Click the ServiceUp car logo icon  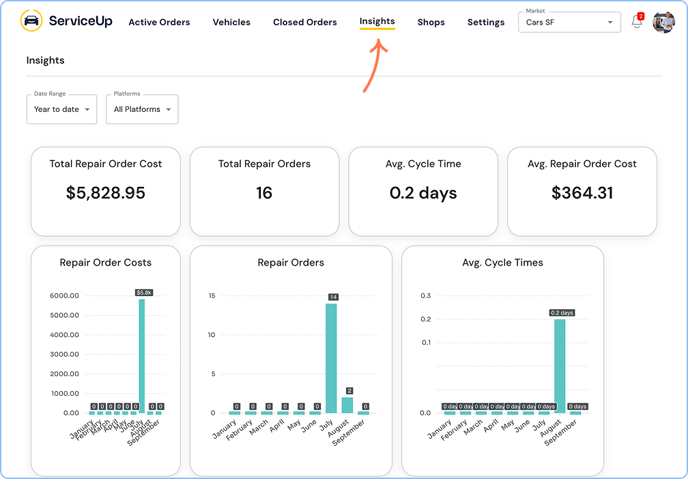[x=31, y=21]
